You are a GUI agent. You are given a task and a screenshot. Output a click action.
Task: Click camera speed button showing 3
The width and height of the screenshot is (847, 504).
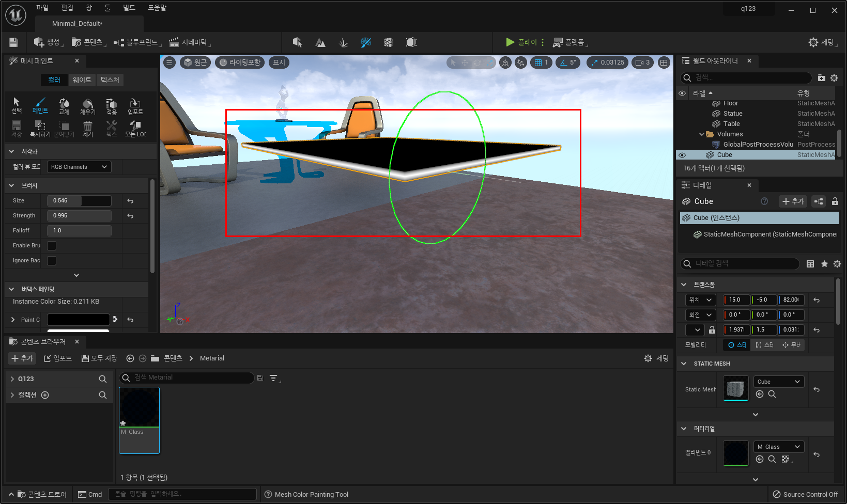click(642, 62)
